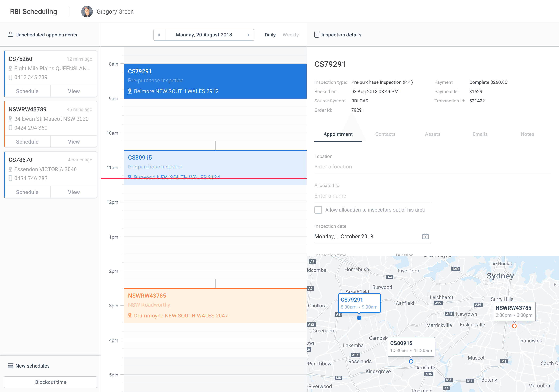Screen dimensions: 559x392
Task: Click the orange NSWRW43785 map marker circle
Action: [514, 326]
